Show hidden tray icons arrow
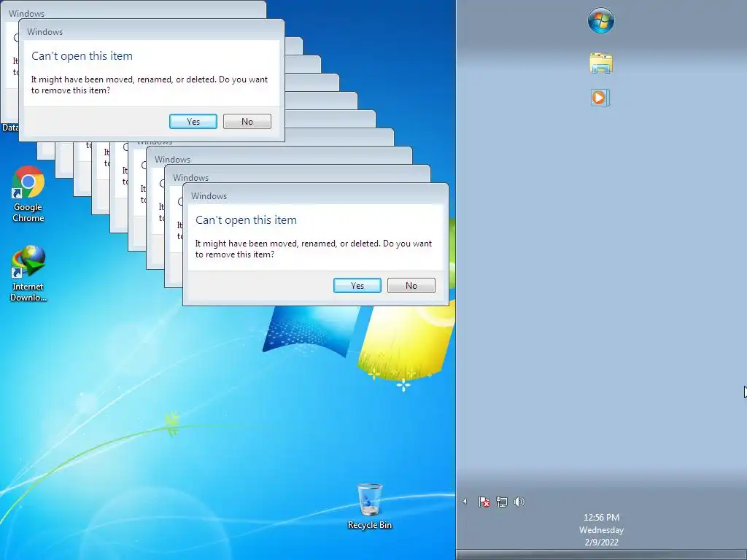The width and height of the screenshot is (747, 560). (465, 502)
